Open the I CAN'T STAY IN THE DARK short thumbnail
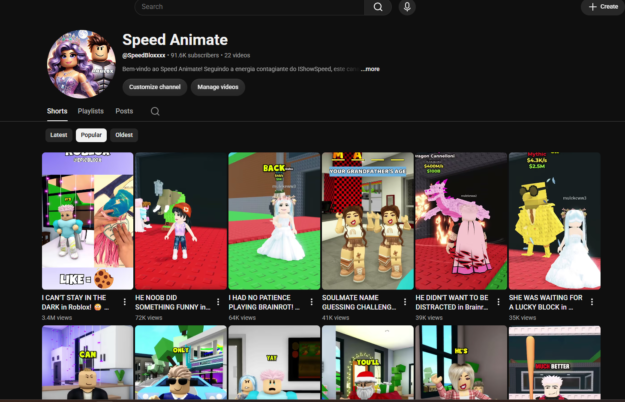625x402 pixels. pos(87,221)
